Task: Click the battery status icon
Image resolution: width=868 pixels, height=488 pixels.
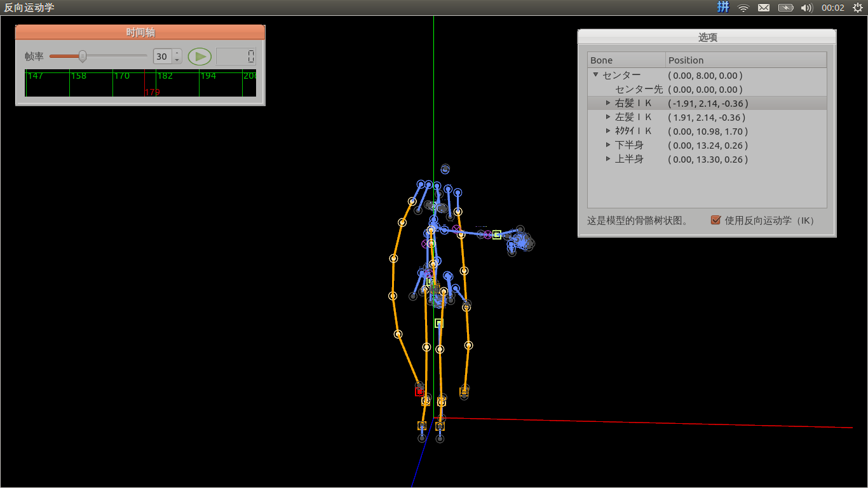Action: (x=786, y=8)
